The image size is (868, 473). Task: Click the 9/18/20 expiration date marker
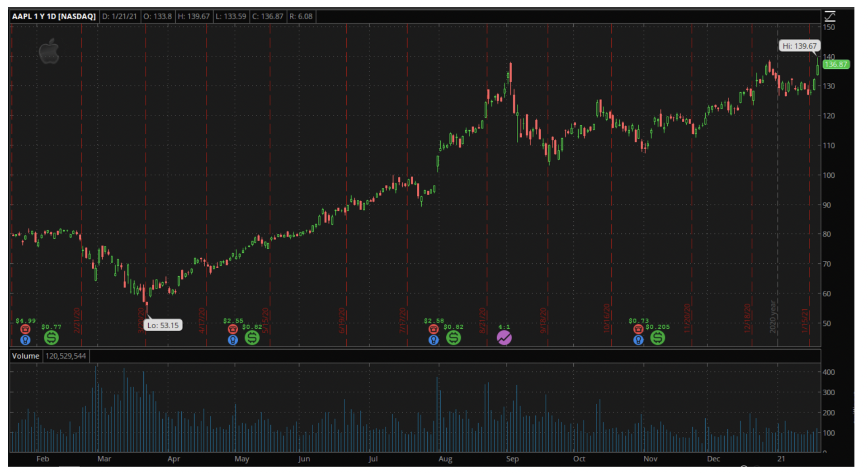click(543, 321)
